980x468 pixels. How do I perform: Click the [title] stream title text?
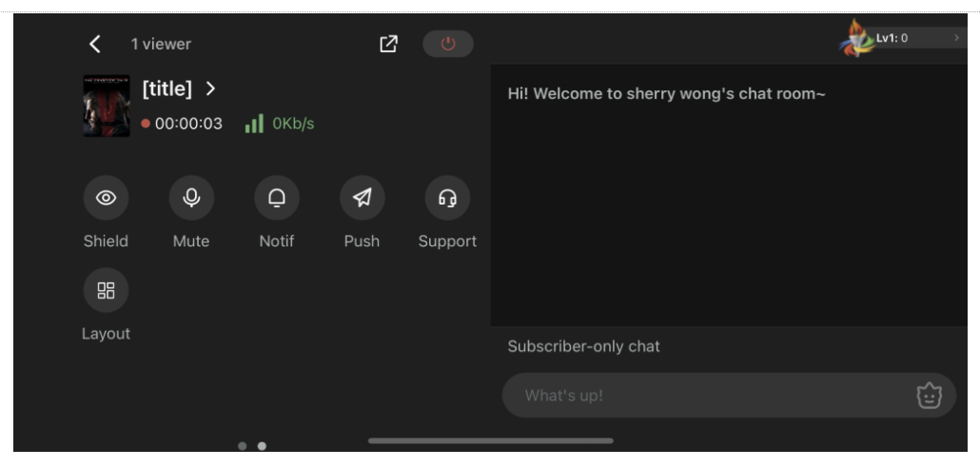click(167, 88)
